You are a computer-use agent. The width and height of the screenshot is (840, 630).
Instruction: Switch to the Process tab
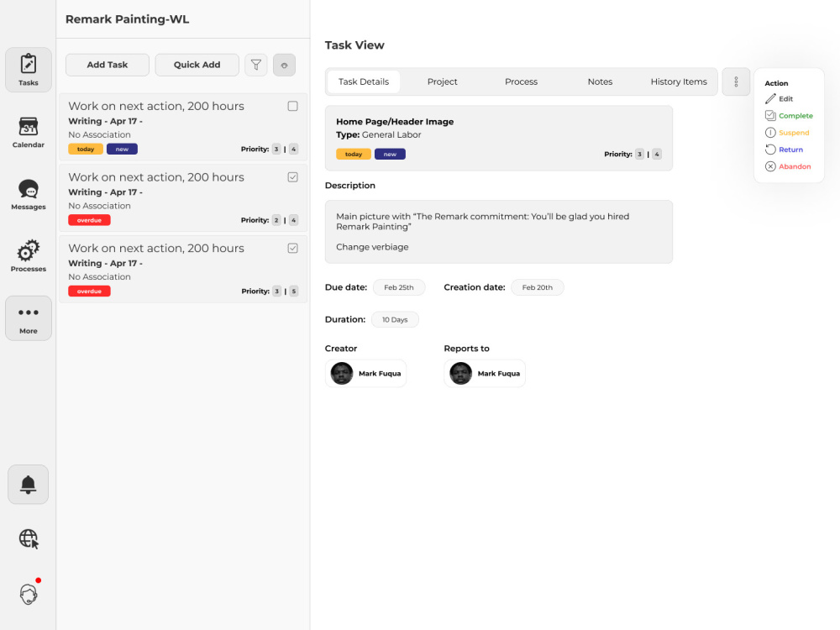tap(521, 81)
